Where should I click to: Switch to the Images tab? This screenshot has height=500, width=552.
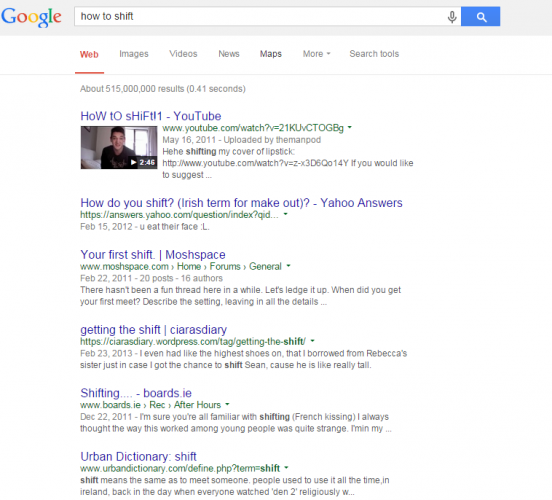point(134,54)
